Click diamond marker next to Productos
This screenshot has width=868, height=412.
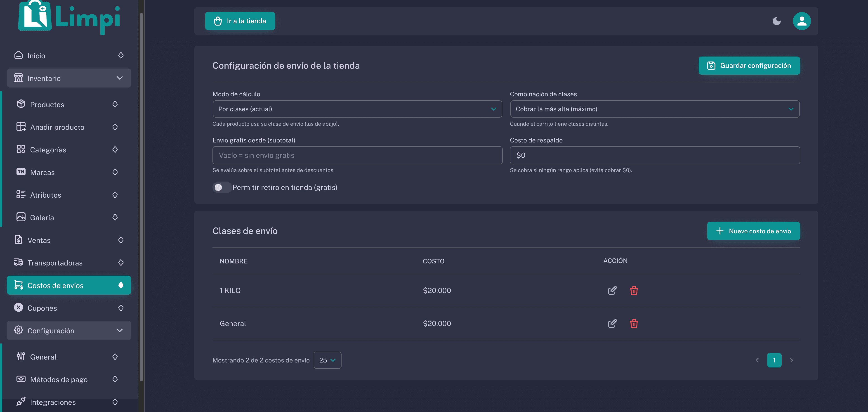click(x=115, y=104)
